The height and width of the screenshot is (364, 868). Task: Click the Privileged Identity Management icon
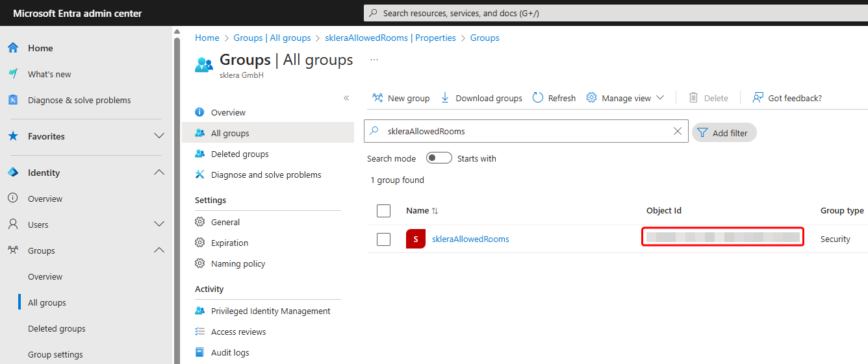click(200, 311)
